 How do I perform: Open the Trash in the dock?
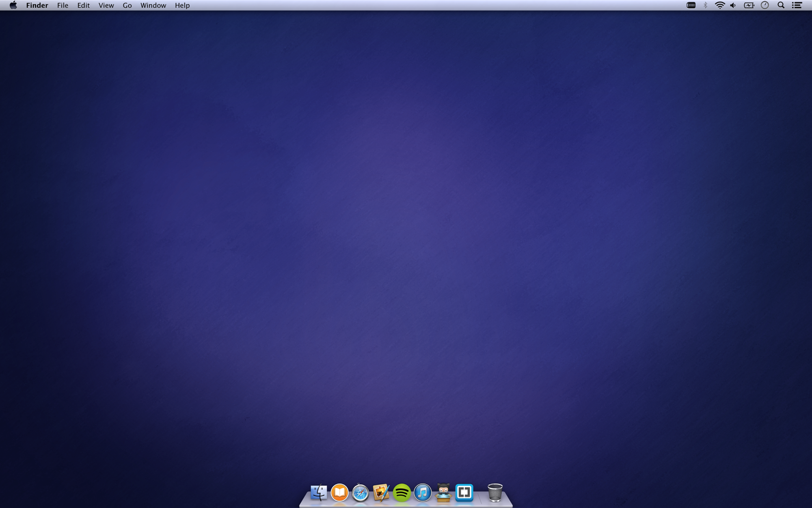(495, 493)
